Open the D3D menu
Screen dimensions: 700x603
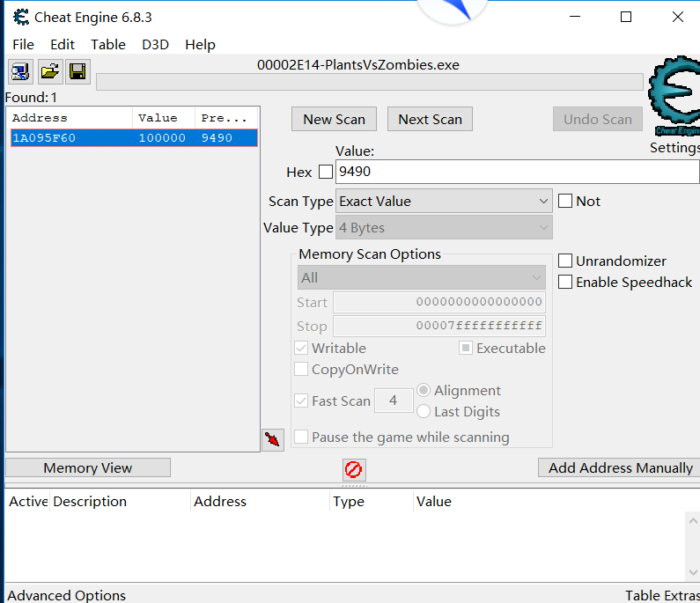point(155,44)
